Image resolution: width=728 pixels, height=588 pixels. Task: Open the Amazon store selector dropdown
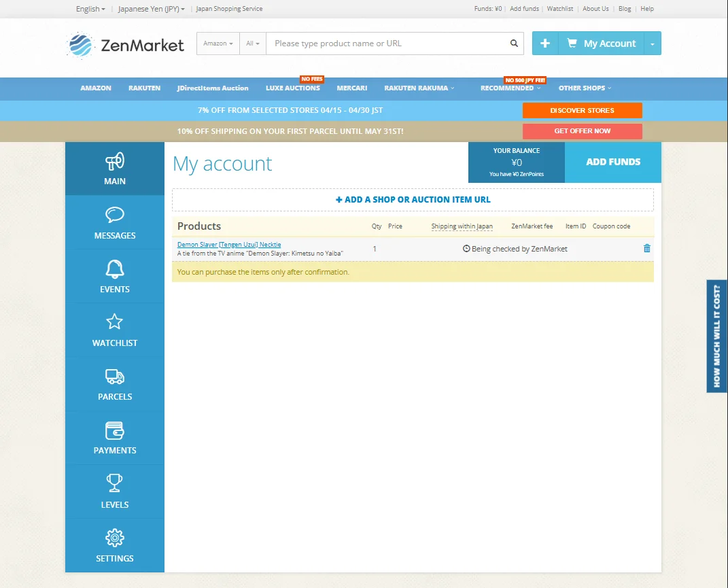coord(218,44)
